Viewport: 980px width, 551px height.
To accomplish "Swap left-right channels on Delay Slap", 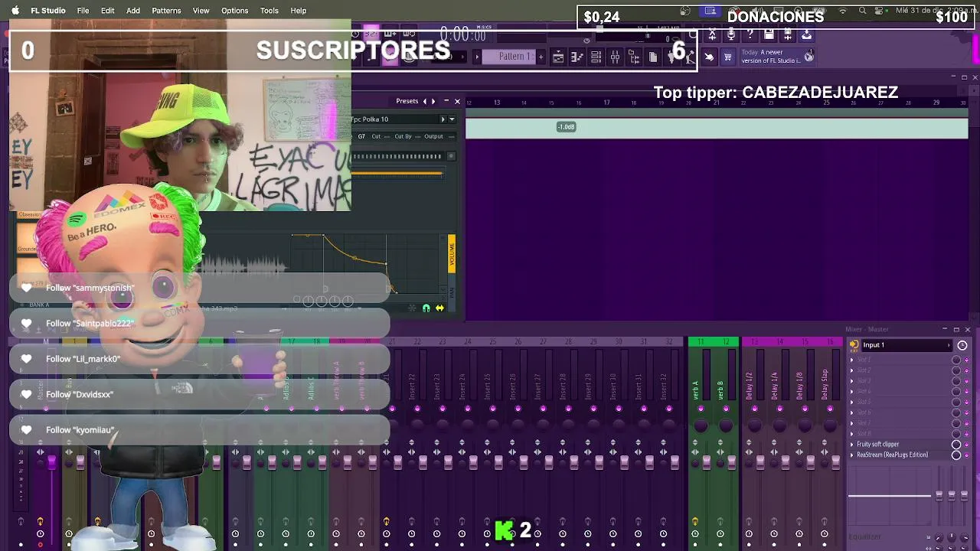I will (x=825, y=452).
